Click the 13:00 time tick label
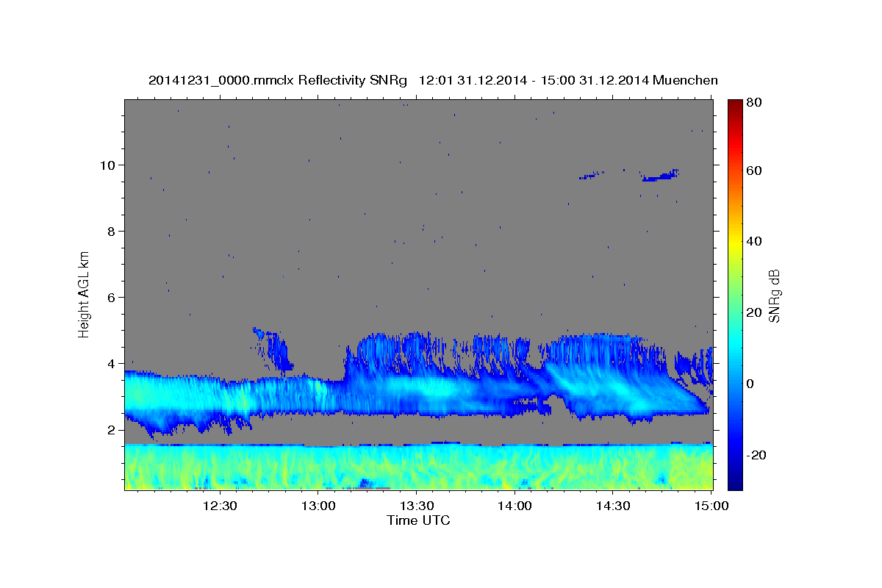 click(x=318, y=506)
